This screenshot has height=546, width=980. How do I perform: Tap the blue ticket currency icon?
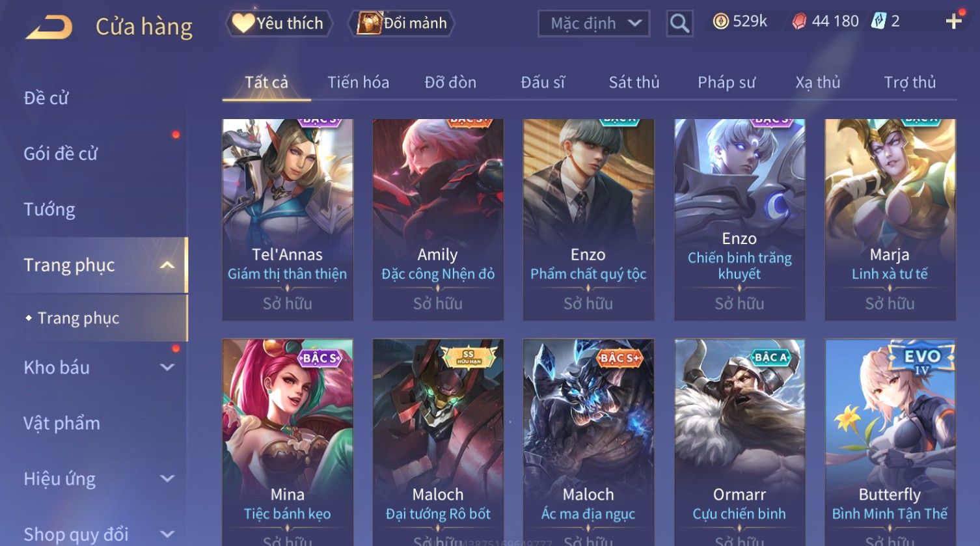[878, 21]
